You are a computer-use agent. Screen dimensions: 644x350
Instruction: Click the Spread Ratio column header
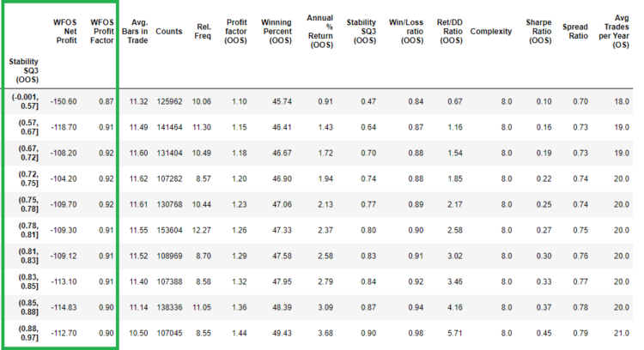coord(575,31)
